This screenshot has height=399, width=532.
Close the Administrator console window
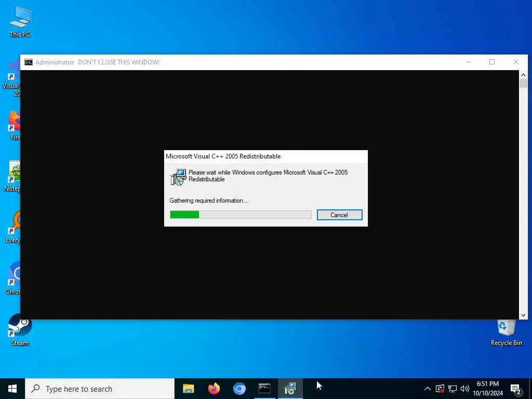[x=516, y=62]
